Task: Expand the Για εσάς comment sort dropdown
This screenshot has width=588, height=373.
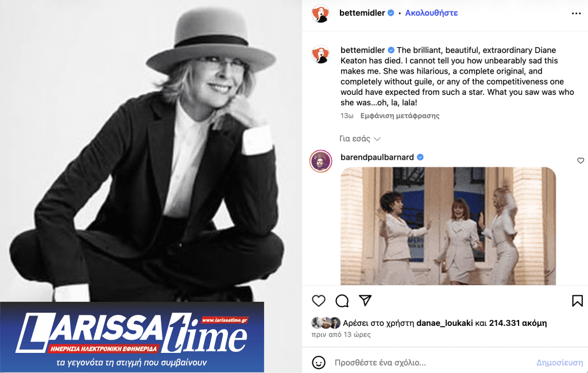Action: [360, 139]
